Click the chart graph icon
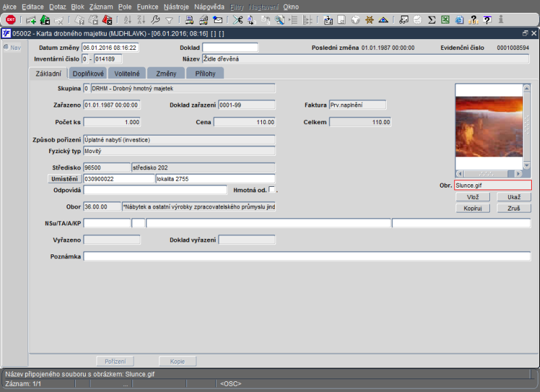Image resolution: width=540 pixels, height=392 pixels. (x=404, y=20)
